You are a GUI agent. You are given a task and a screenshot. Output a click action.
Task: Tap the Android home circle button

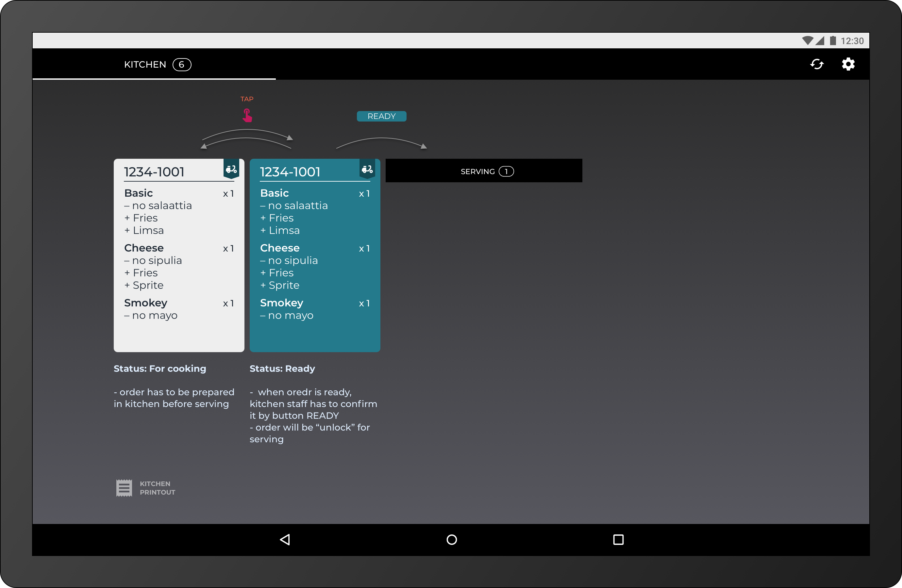click(x=451, y=540)
